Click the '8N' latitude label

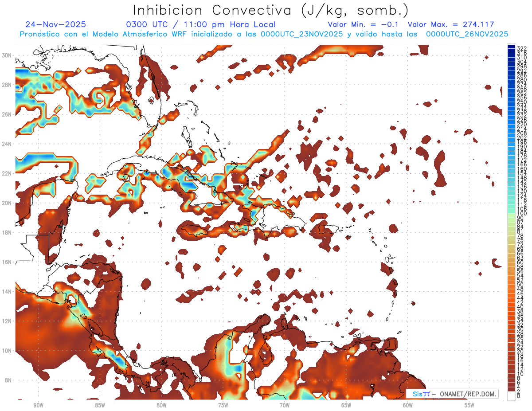point(8,380)
